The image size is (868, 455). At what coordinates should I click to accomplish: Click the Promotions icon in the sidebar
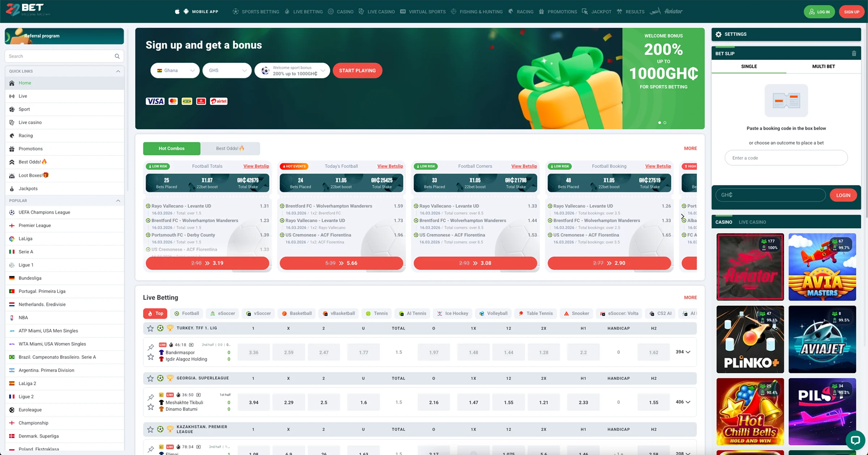click(12, 148)
